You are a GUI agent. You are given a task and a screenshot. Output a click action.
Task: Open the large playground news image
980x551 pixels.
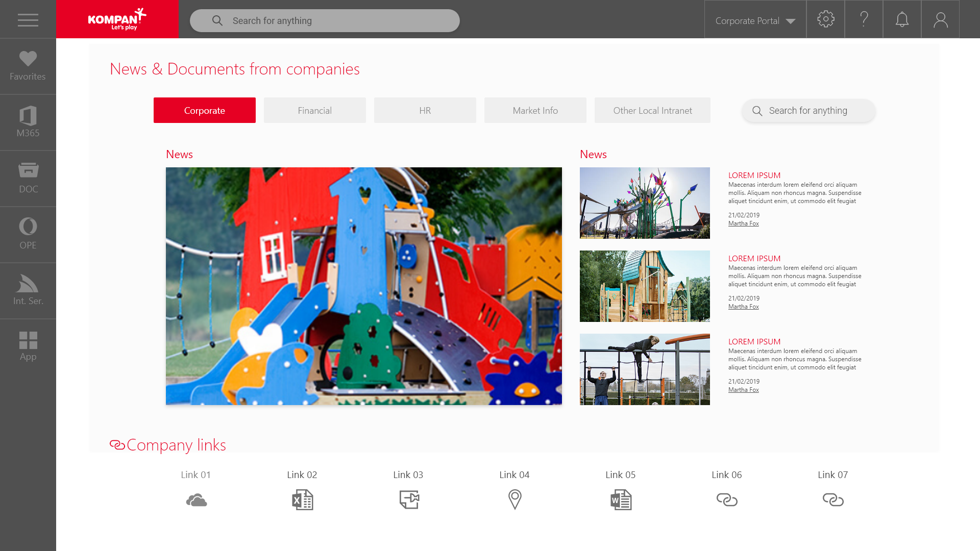tap(363, 286)
